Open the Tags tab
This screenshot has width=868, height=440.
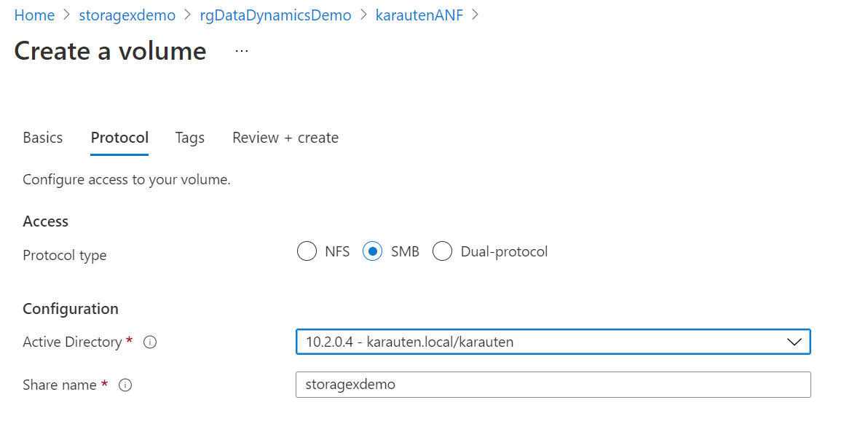click(189, 137)
